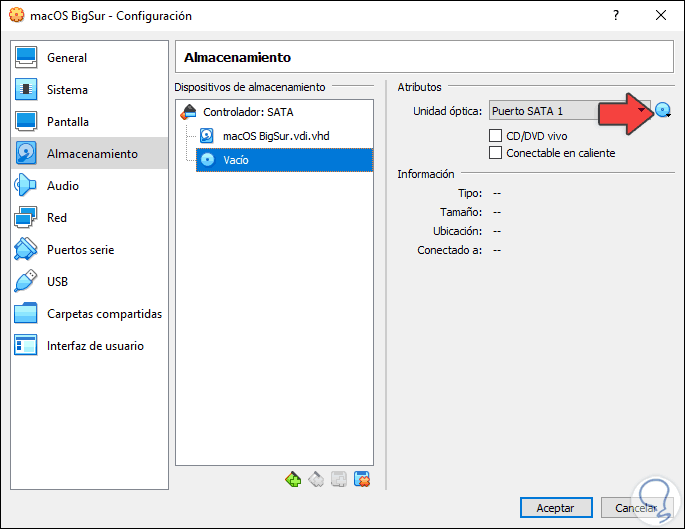Click the Pantalla display icon
Viewport: 685px width, 529px height.
point(26,121)
